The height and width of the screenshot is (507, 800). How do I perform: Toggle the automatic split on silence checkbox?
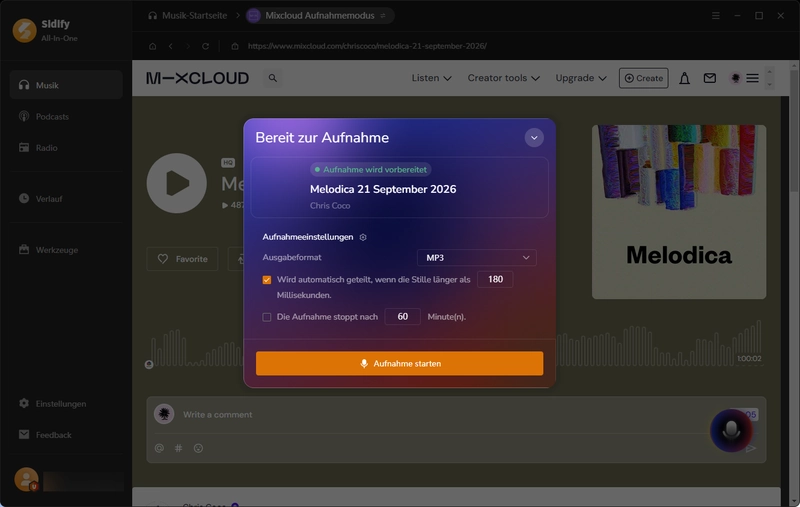(267, 280)
